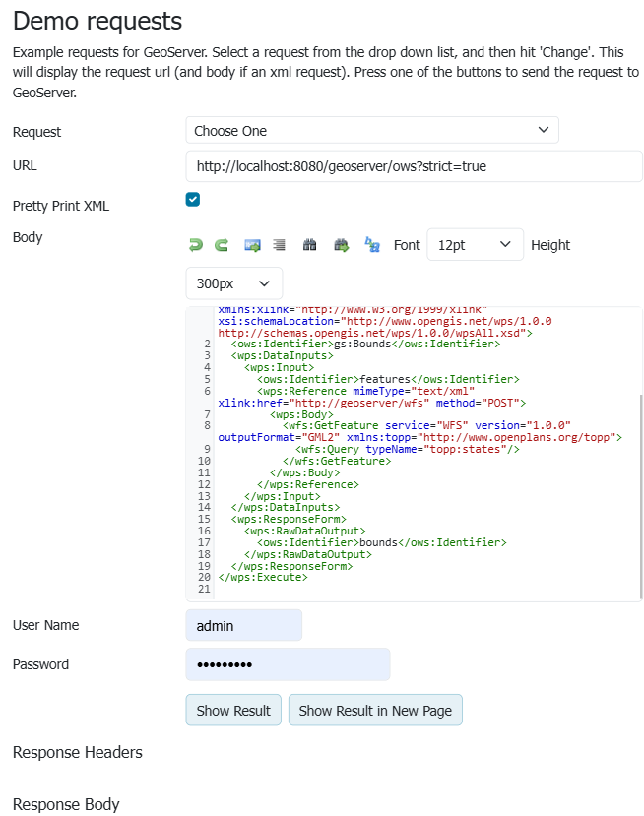Screen dimensions: 644x816
Task: Click the find and replace icon
Action: (x=372, y=245)
